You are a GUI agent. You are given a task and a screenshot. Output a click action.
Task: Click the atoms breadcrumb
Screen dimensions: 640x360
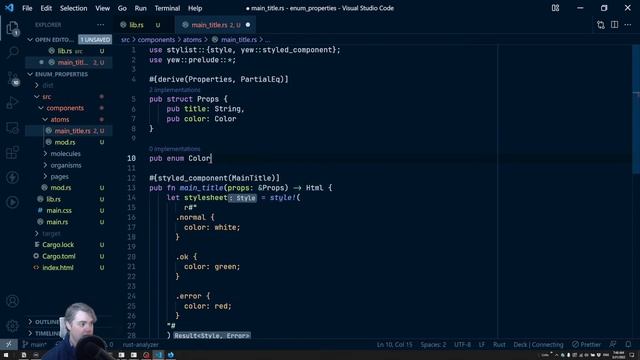192,40
